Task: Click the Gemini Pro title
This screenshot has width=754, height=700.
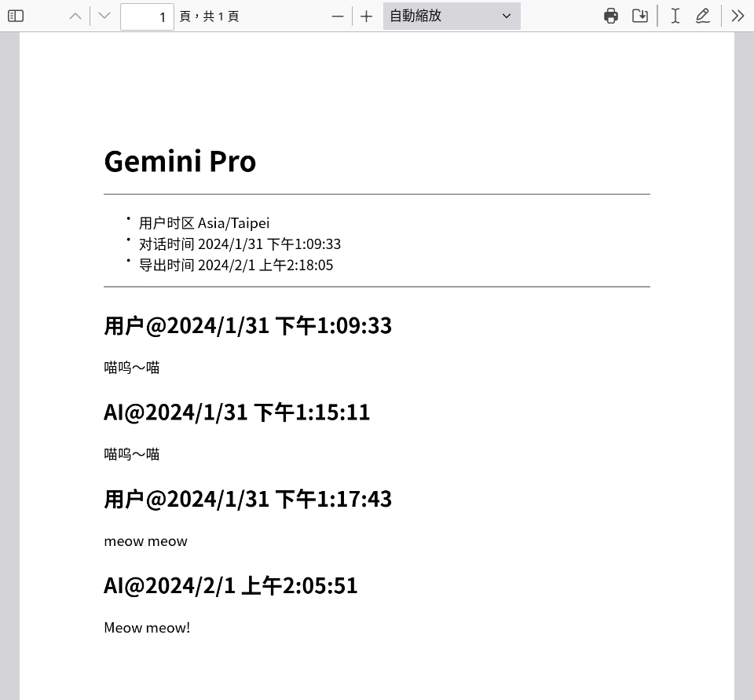Action: click(181, 161)
